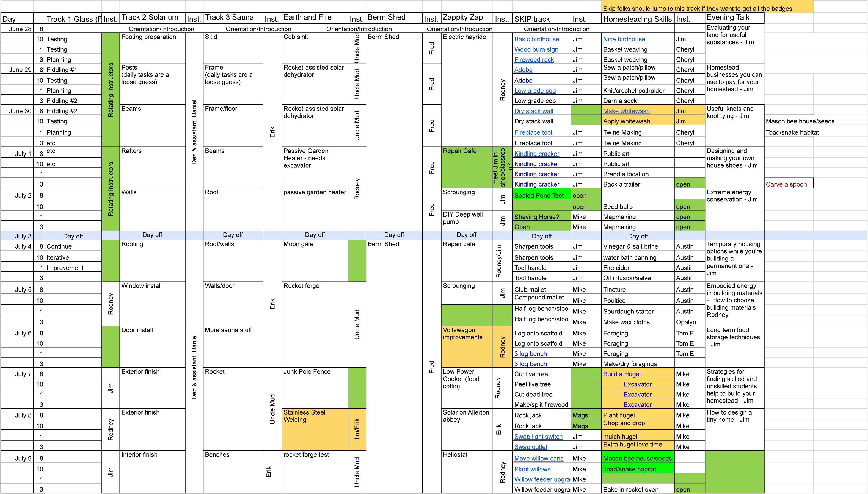
Task: Select the Rocket forge cell
Action: (x=315, y=325)
